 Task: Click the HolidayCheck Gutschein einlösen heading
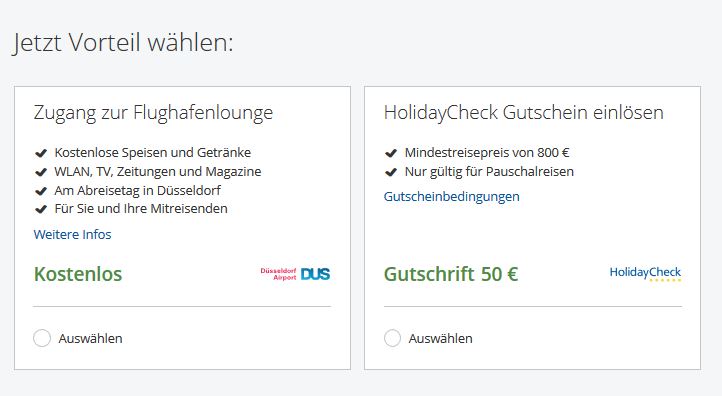(524, 113)
